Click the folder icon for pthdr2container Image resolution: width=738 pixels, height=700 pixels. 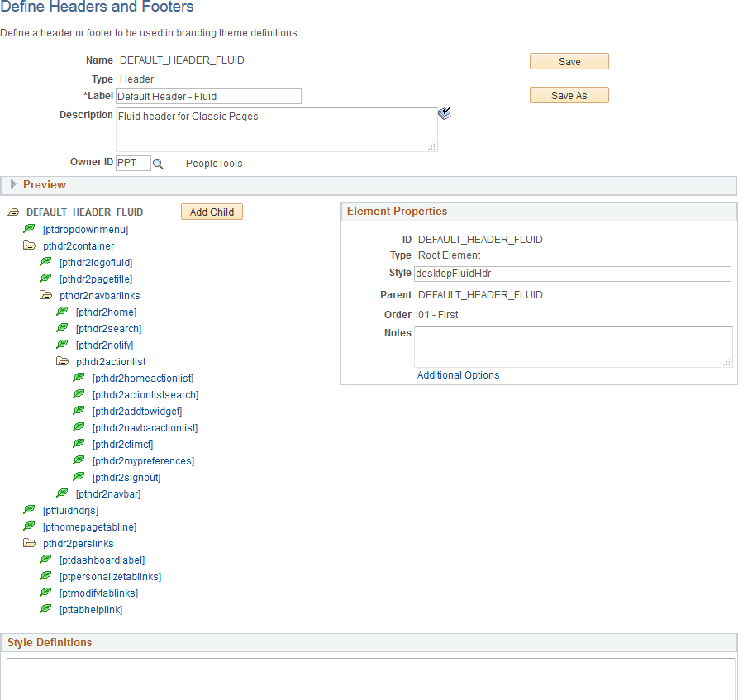coord(29,245)
